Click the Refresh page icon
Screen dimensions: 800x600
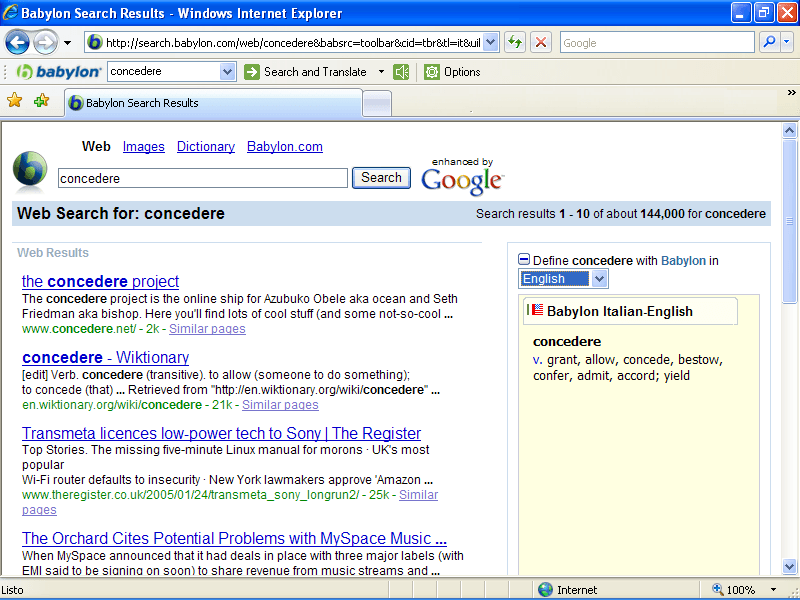point(514,43)
